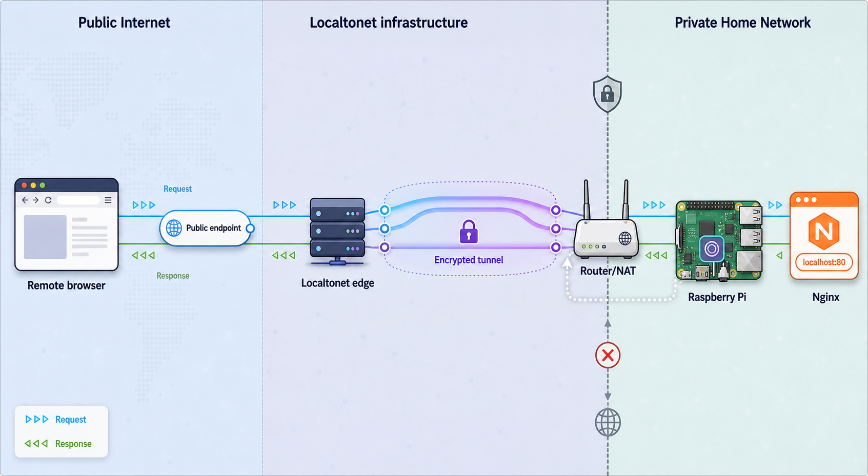Image resolution: width=868 pixels, height=476 pixels.
Task: Click the red X blocked-connection icon
Action: pos(608,355)
